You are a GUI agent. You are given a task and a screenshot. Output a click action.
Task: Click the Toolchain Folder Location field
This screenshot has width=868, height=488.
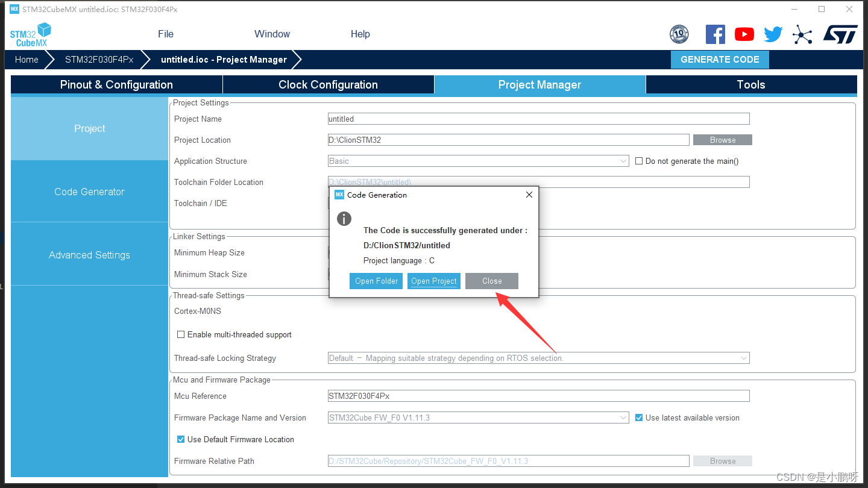pos(539,182)
